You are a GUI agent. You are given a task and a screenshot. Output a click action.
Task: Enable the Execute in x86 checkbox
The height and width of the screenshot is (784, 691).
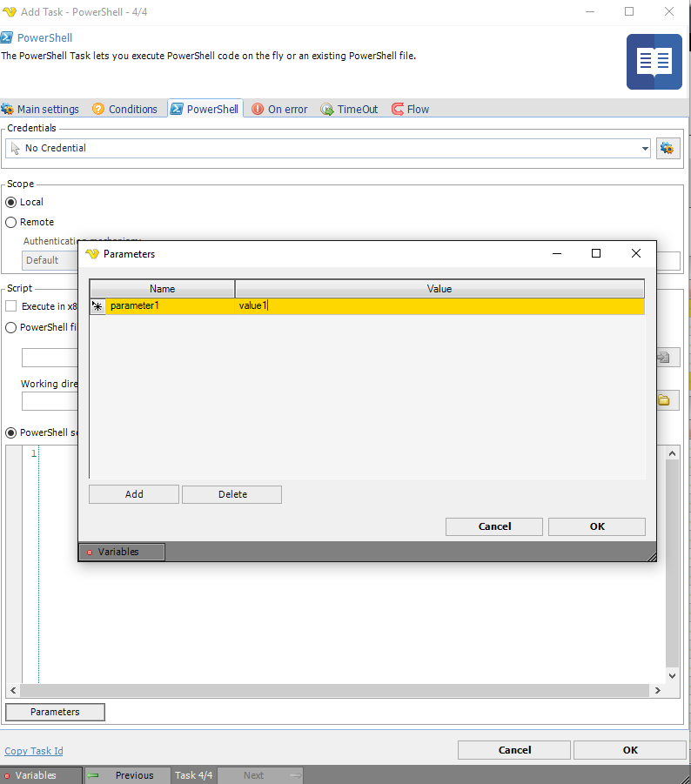[x=11, y=306]
